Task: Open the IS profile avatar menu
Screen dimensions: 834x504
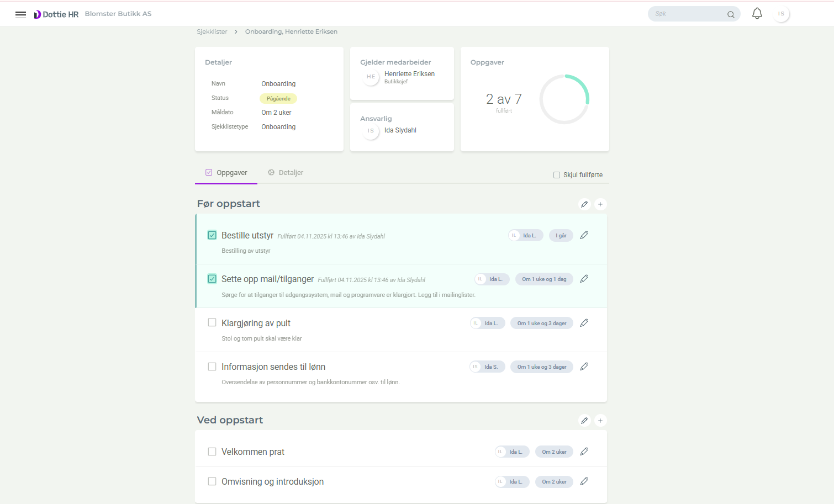Action: click(782, 13)
